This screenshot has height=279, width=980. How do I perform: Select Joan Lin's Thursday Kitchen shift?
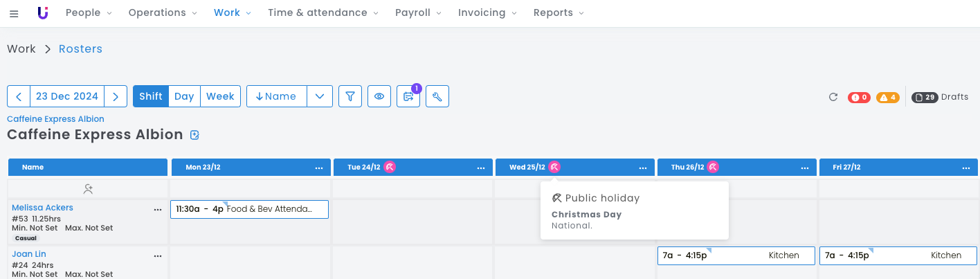pyautogui.click(x=736, y=255)
